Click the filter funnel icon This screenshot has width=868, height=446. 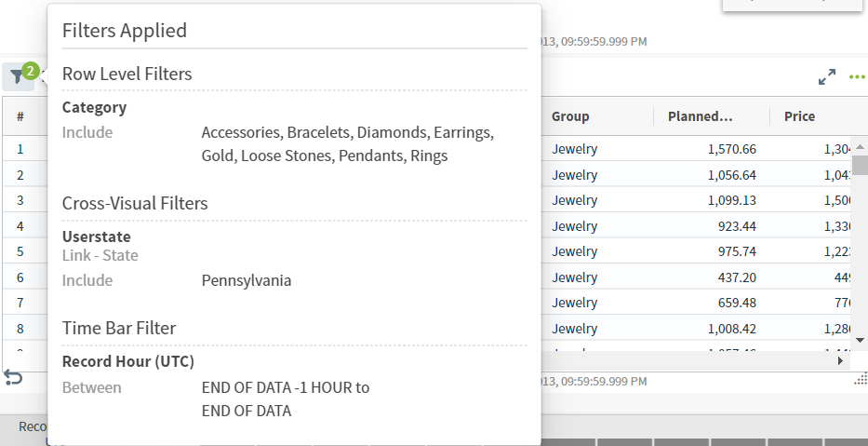click(x=17, y=77)
